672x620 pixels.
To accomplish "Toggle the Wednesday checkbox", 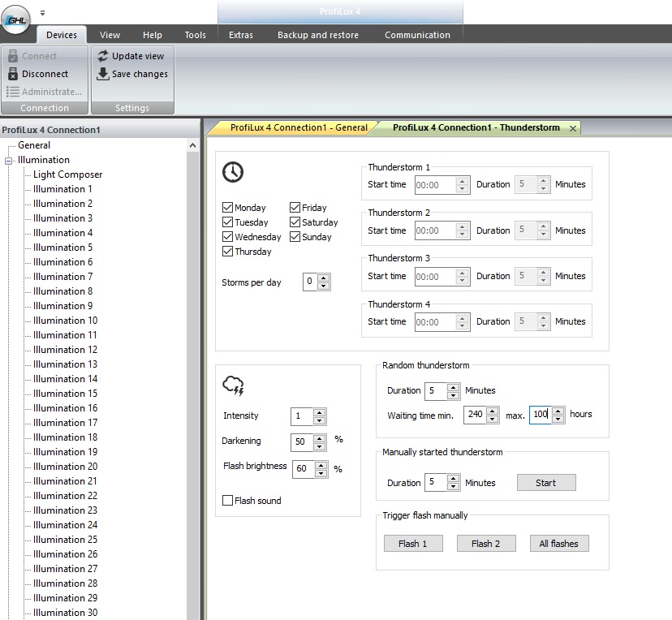I will pos(227,237).
